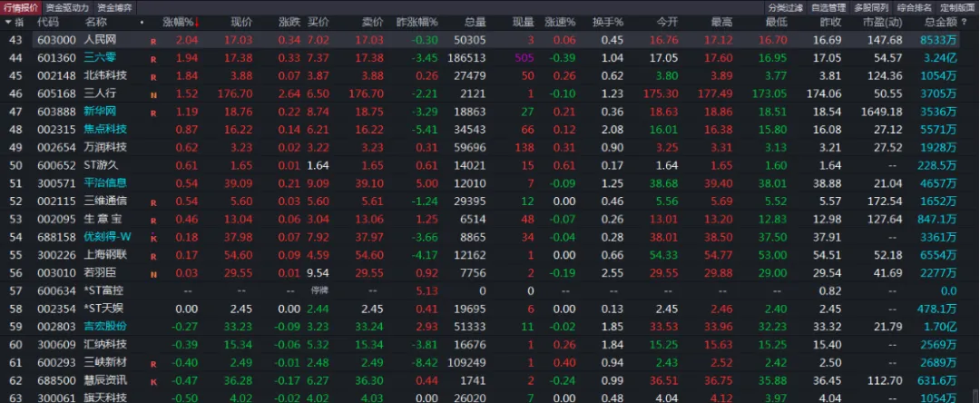Click the N marker in 三人行 row
This screenshot has height=403, width=980.
[153, 95]
